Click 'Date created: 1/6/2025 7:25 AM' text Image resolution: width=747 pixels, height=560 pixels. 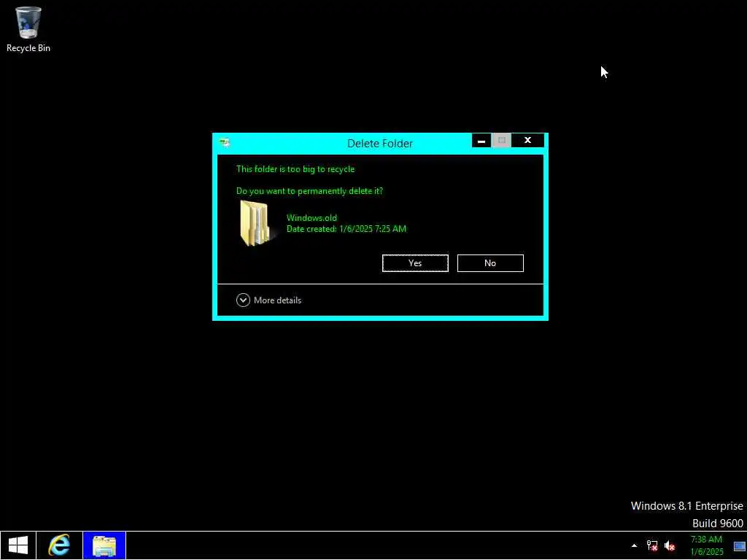click(347, 228)
